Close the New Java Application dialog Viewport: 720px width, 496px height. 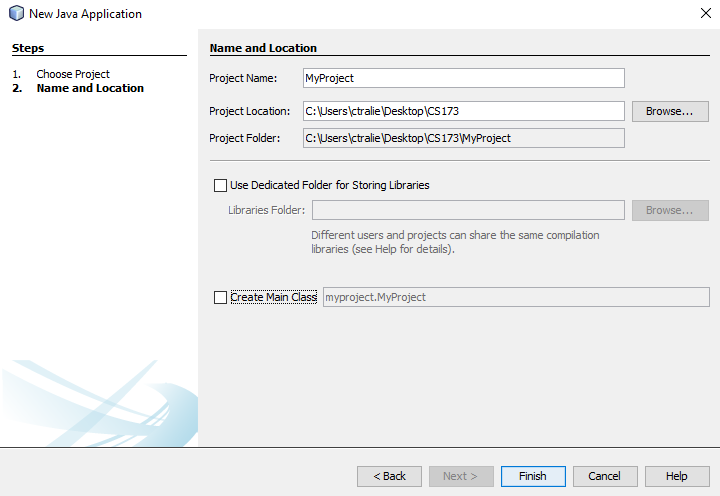[706, 13]
